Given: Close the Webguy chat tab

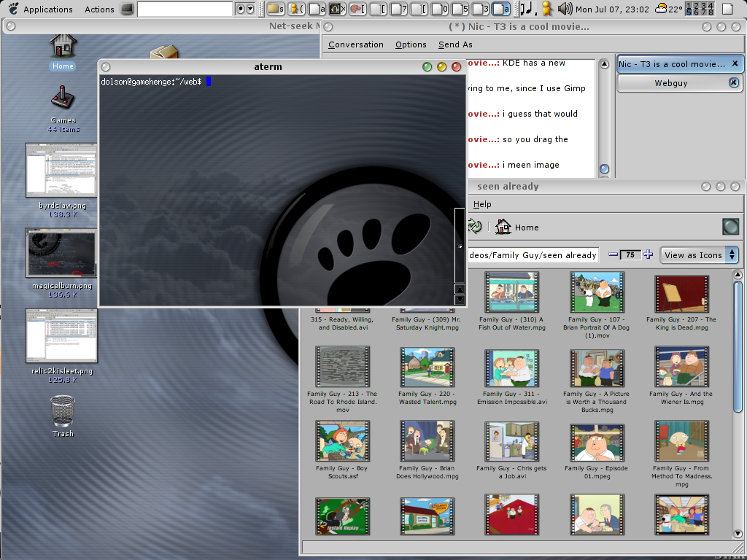Looking at the screenshot, I should tap(734, 82).
